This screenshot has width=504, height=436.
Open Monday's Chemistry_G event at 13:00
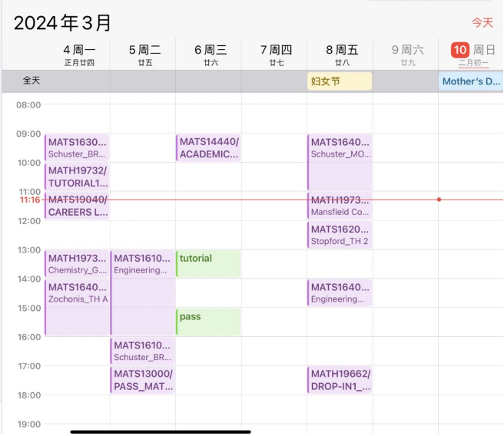tap(77, 264)
